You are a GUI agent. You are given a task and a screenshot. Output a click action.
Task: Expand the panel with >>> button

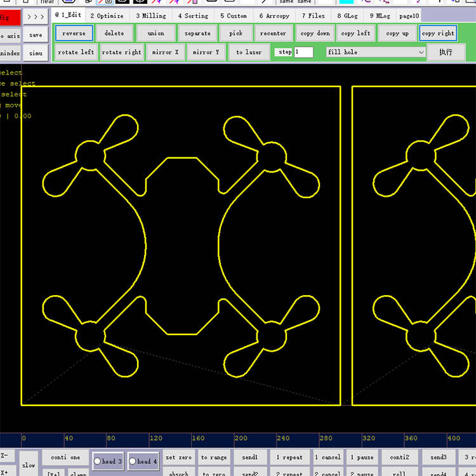[x=36, y=17]
